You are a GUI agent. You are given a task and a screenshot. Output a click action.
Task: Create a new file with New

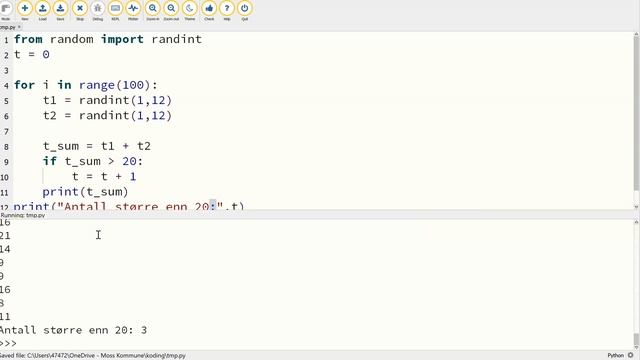pos(24,9)
